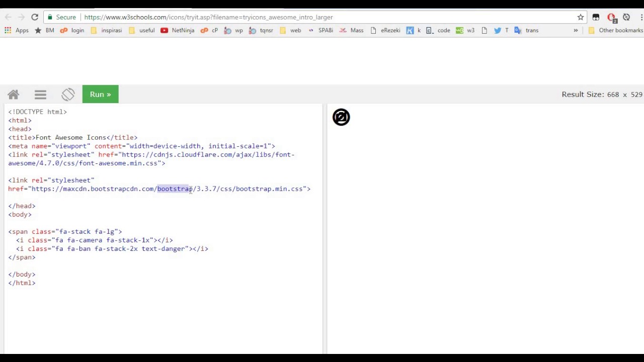Open the wp bookmark
The width and height of the screenshot is (644, 362).
233,30
